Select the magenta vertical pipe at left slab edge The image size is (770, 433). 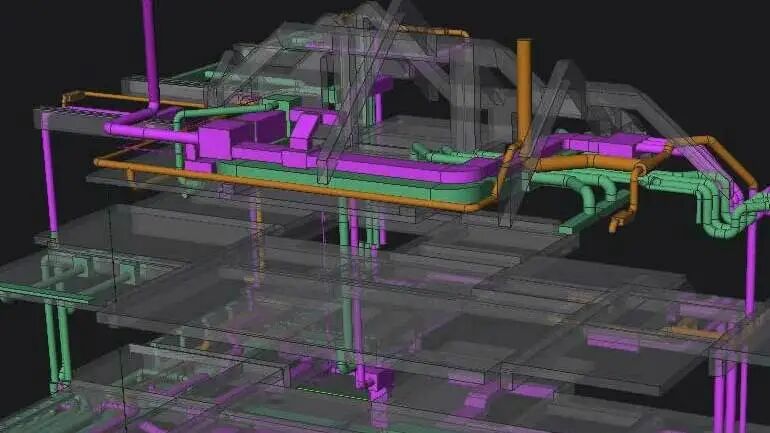pos(49,172)
